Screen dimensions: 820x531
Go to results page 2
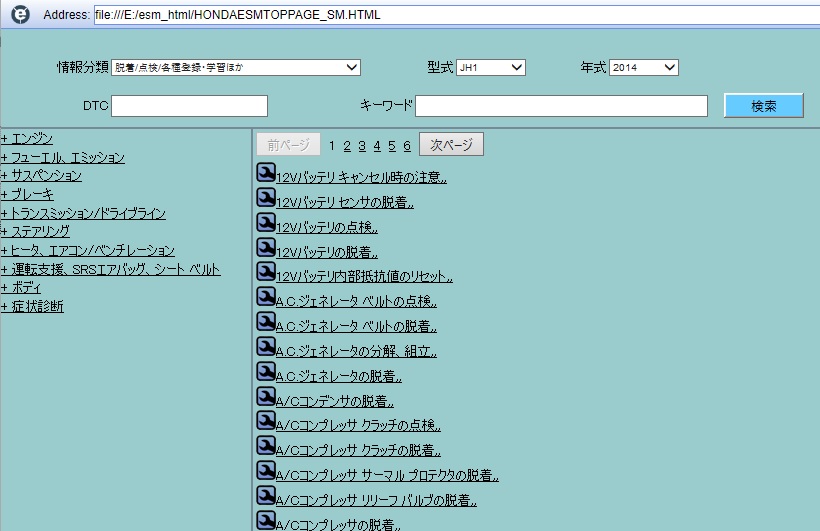click(347, 146)
